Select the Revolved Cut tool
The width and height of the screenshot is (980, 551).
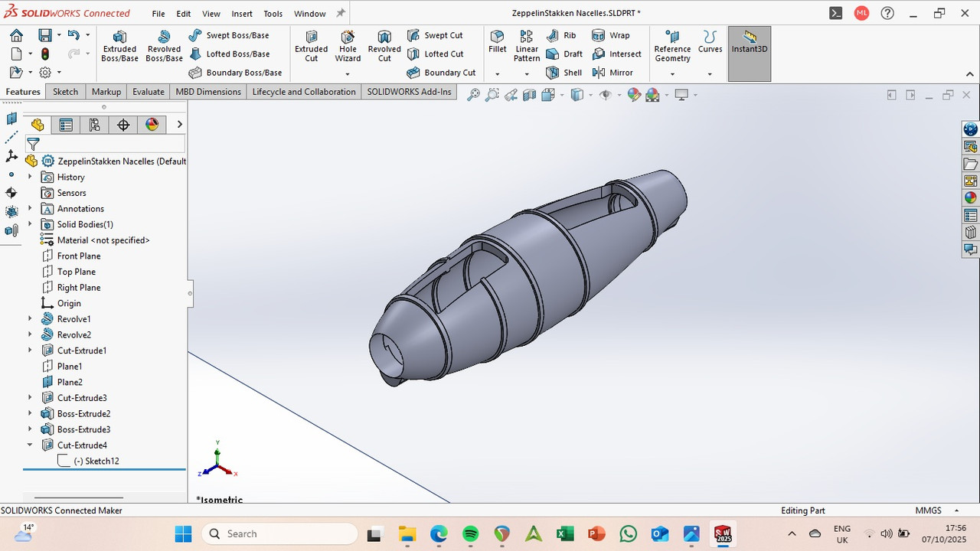coord(384,46)
